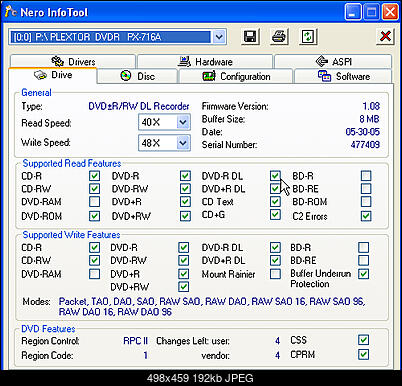The width and height of the screenshot is (402, 386).
Task: Toggle CD-R read feature checkbox
Action: click(94, 176)
